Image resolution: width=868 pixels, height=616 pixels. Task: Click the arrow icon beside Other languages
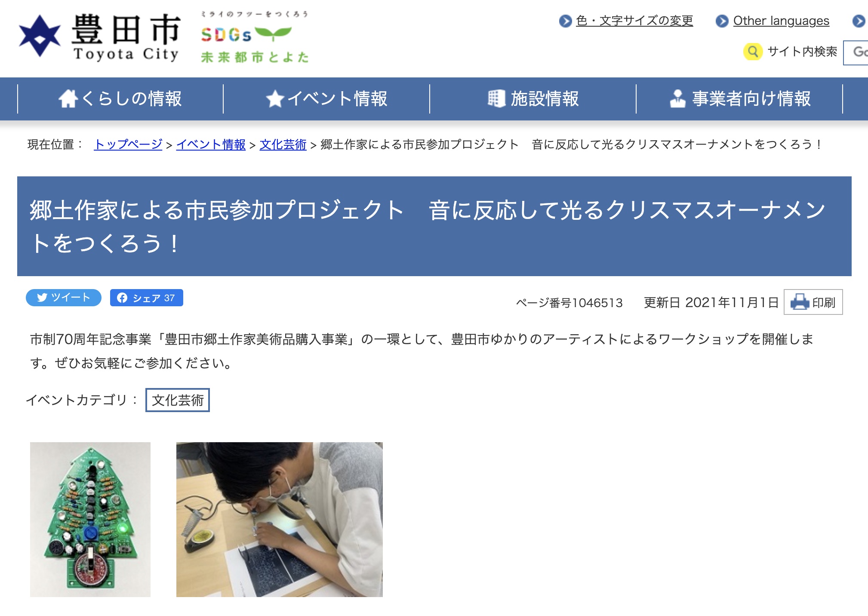coord(722,21)
